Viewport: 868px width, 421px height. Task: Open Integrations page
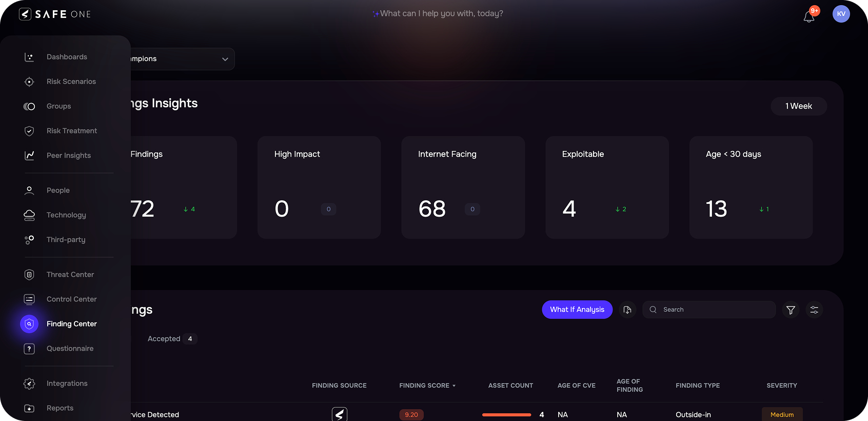[x=67, y=384]
